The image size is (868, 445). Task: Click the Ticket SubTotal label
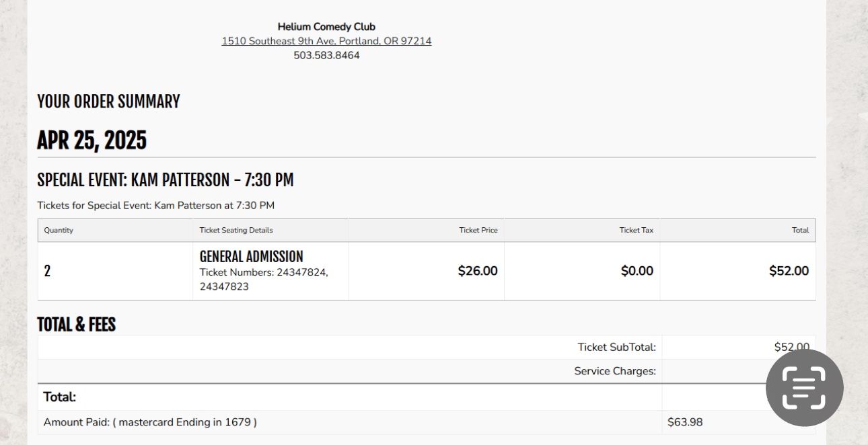click(x=616, y=348)
